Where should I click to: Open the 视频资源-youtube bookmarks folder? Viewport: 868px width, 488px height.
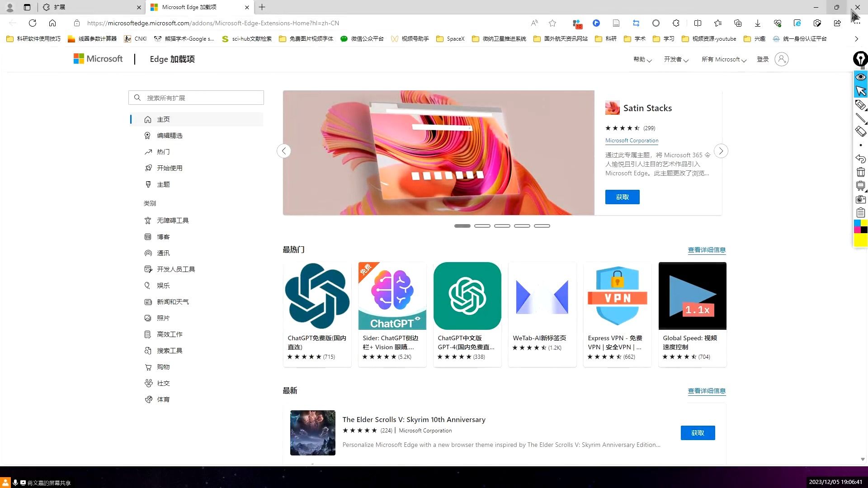tap(709, 39)
